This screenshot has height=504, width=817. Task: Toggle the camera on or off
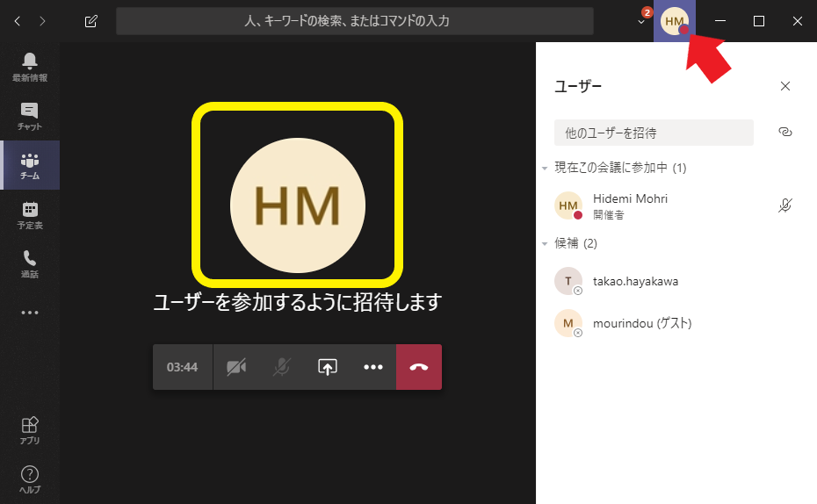(235, 367)
